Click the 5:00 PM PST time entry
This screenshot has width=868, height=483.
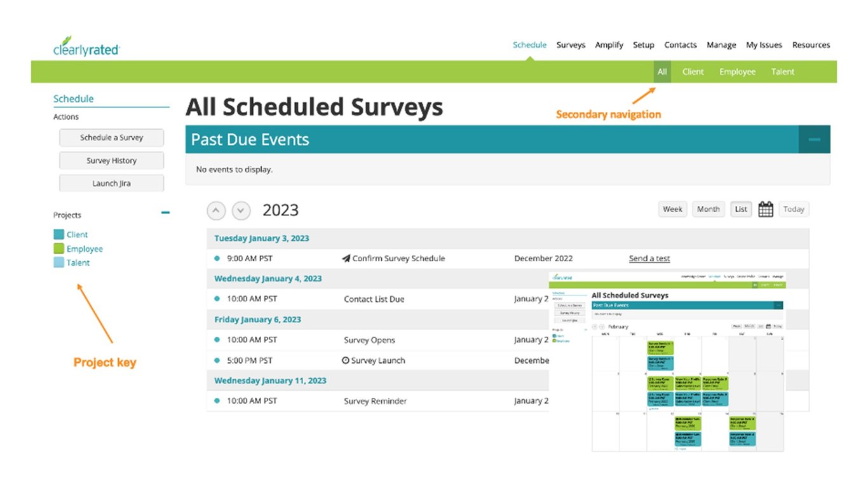(x=250, y=360)
